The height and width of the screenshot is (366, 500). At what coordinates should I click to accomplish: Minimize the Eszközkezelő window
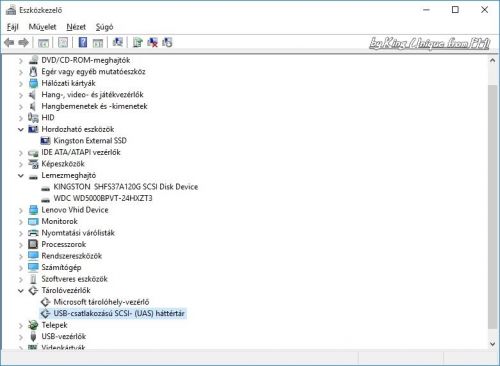tap(426, 10)
